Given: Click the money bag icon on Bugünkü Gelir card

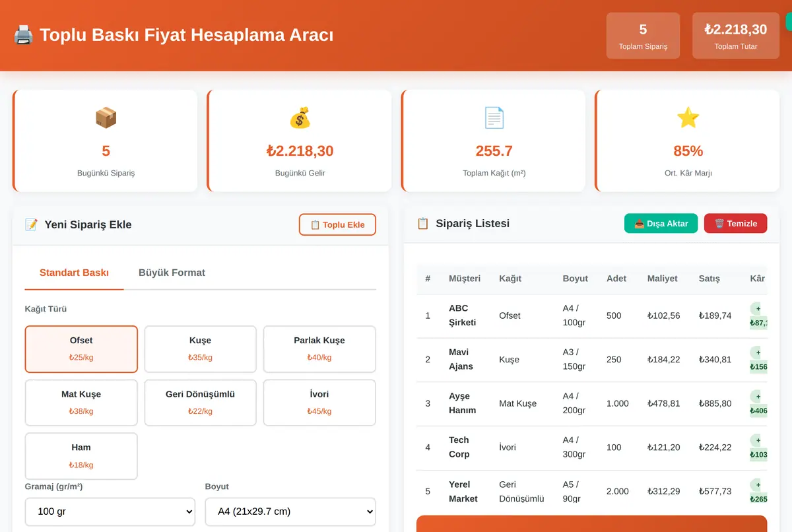Looking at the screenshot, I should 300,118.
